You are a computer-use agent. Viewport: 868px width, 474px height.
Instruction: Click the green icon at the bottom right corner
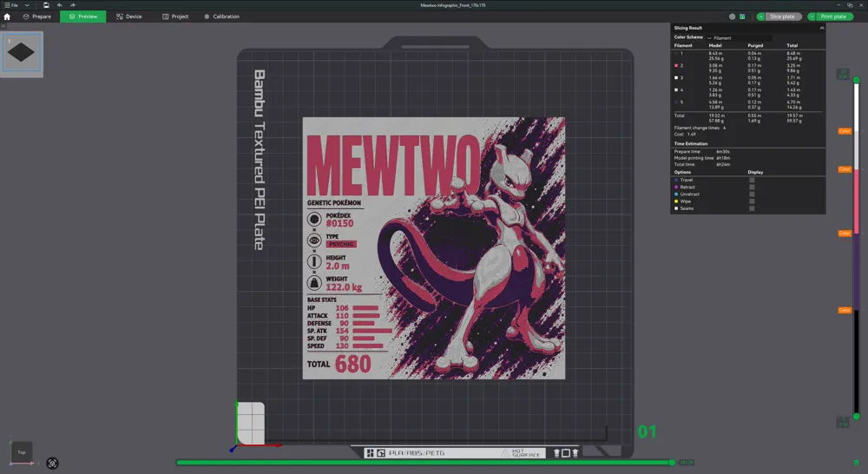857,463
